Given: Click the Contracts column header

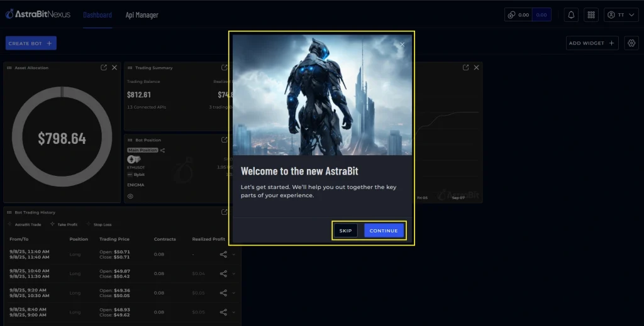Looking at the screenshot, I should click(x=165, y=239).
